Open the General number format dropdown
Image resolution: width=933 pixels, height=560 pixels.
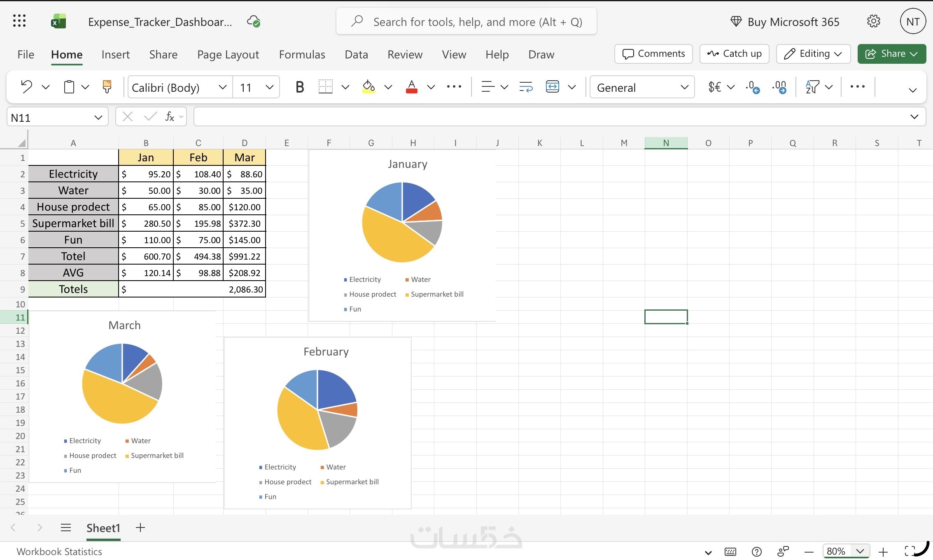coord(642,87)
